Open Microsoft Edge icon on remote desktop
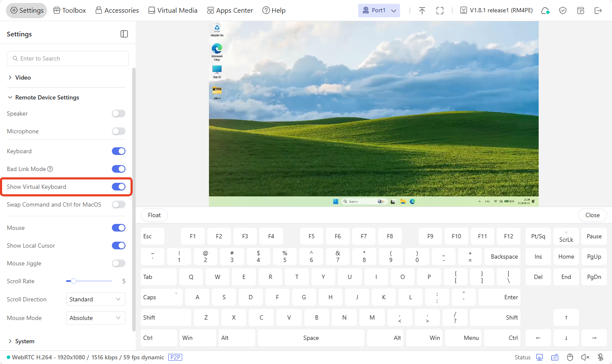 point(217,52)
